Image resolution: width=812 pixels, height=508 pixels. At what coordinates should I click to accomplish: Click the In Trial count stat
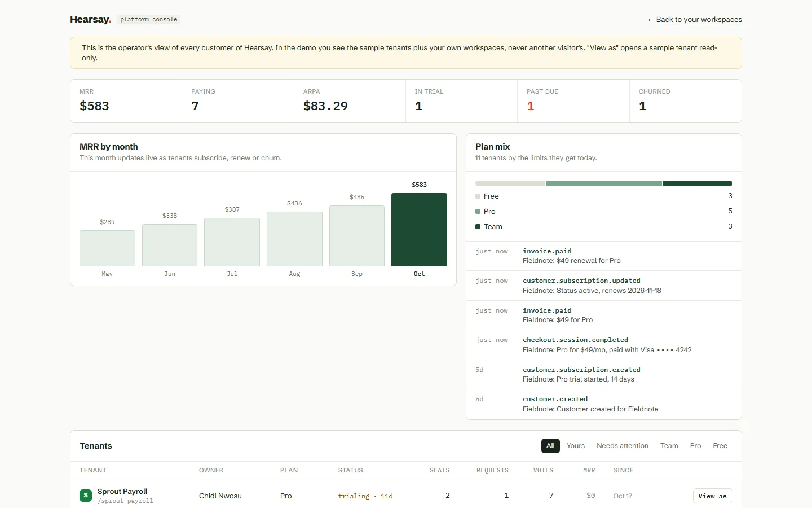[x=461, y=101]
